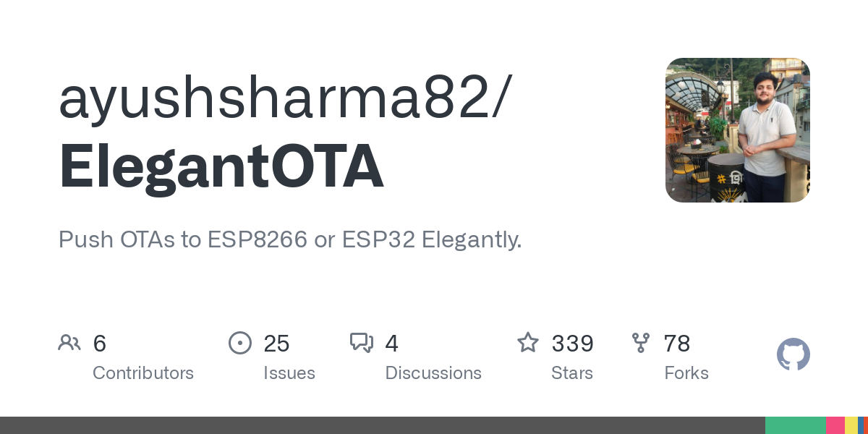Viewport: 868px width, 434px height.
Task: Click the Contributors label
Action: click(x=143, y=373)
